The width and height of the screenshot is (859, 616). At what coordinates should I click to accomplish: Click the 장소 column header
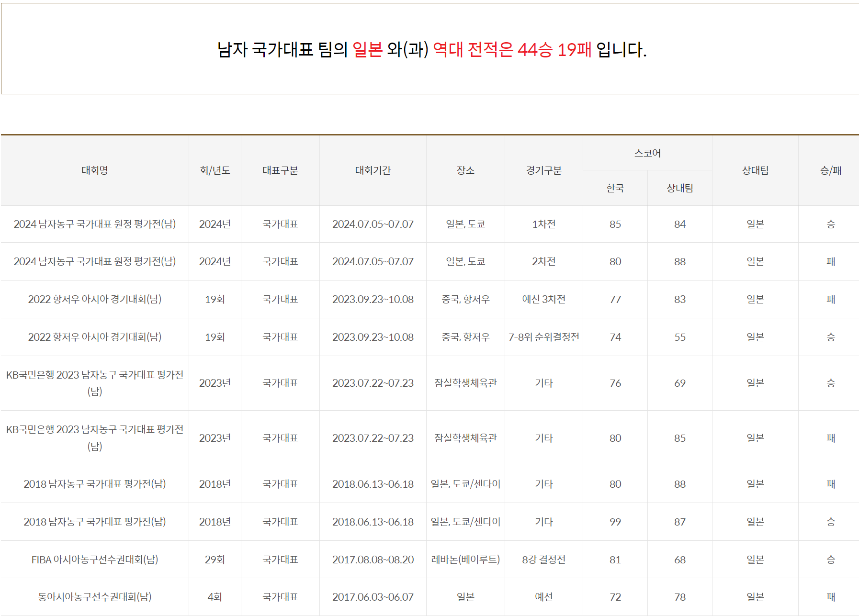coord(465,170)
